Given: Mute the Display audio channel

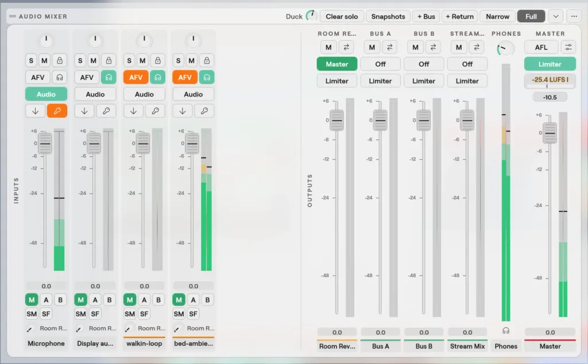Looking at the screenshot, I should point(94,60).
